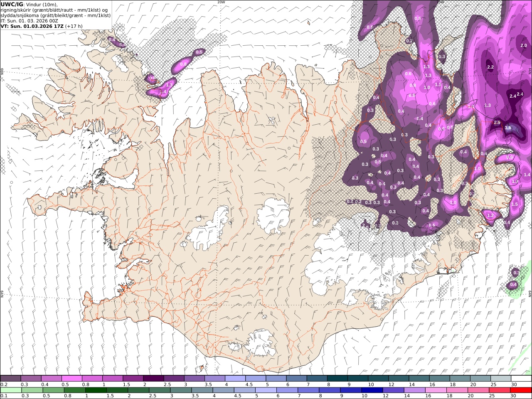The height and width of the screenshot is (399, 532).
Task: Pick the light green bottom swatch starting at 0.1
Action: point(10,390)
